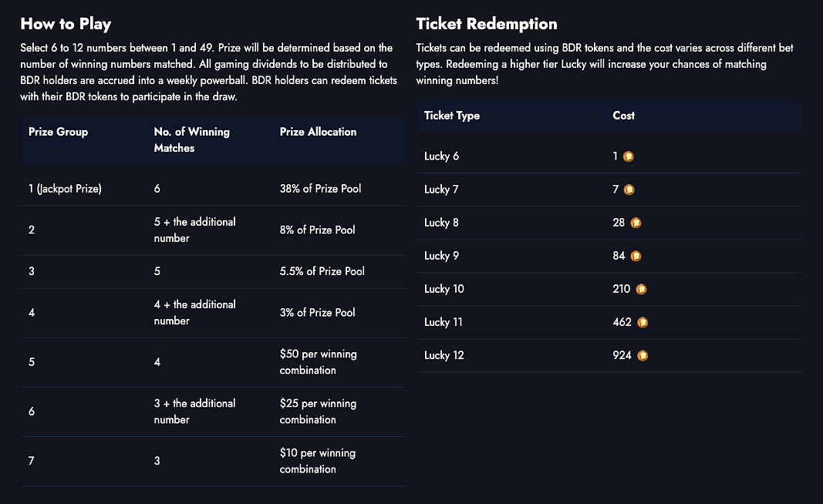Click the BDR token icon beside cost 7
Screen dimensions: 823x504
[x=629, y=190]
